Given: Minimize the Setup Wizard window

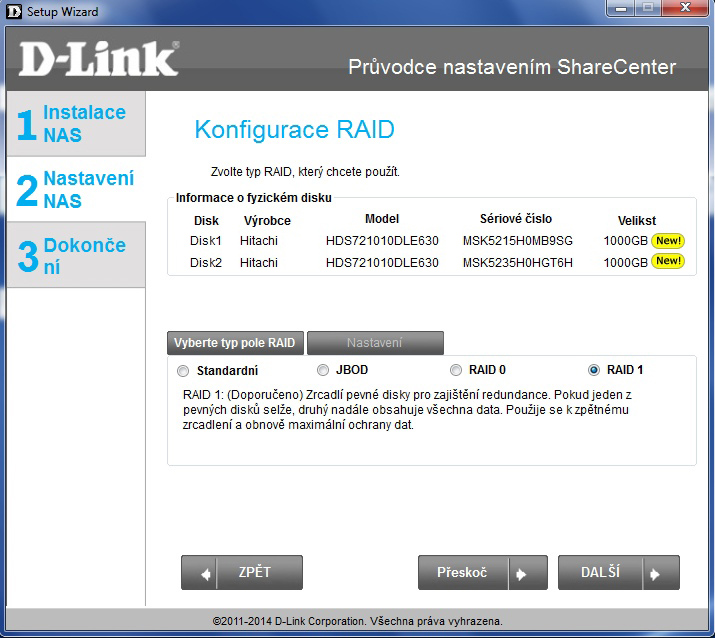Looking at the screenshot, I should click(x=621, y=8).
